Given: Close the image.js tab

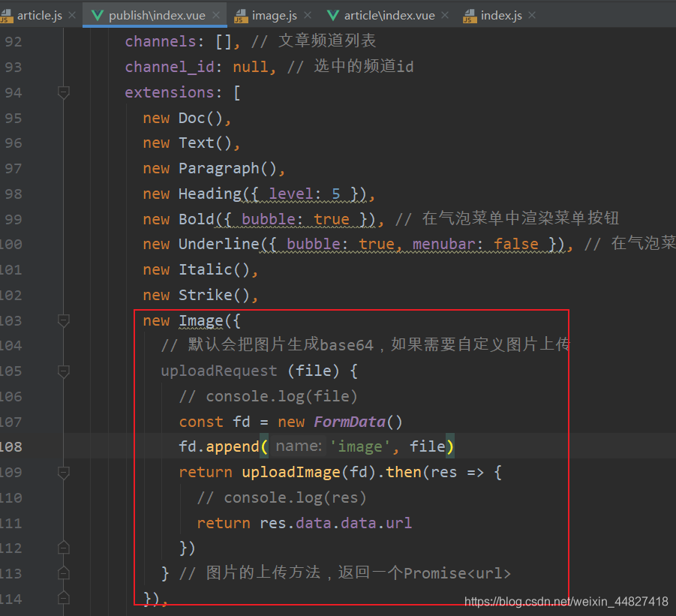Looking at the screenshot, I should tap(308, 16).
